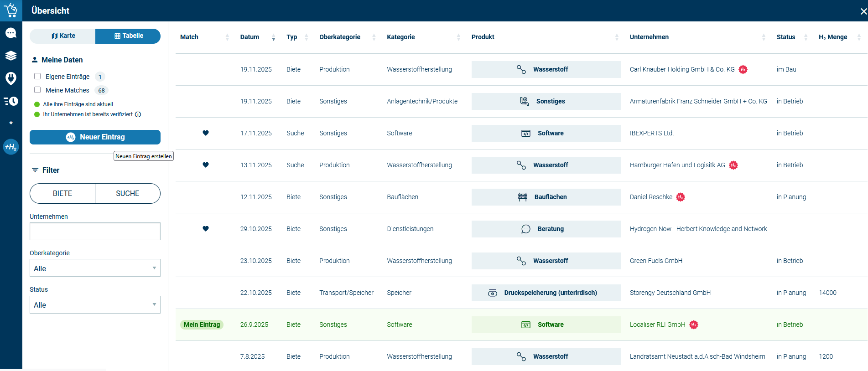Toggle the SUCHE filter option

point(128,193)
